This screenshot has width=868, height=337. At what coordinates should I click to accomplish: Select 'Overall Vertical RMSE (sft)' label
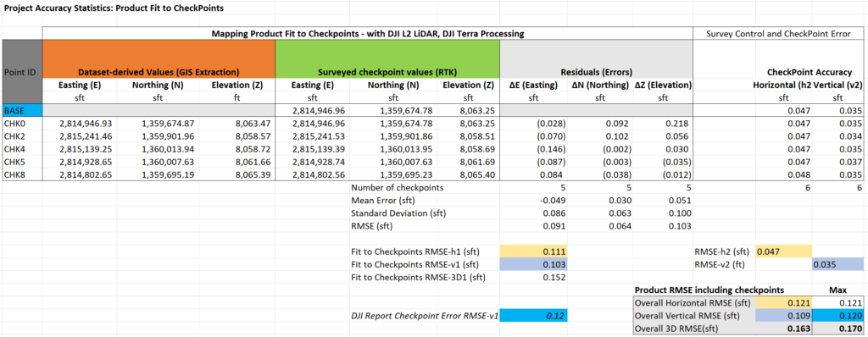pos(688,316)
